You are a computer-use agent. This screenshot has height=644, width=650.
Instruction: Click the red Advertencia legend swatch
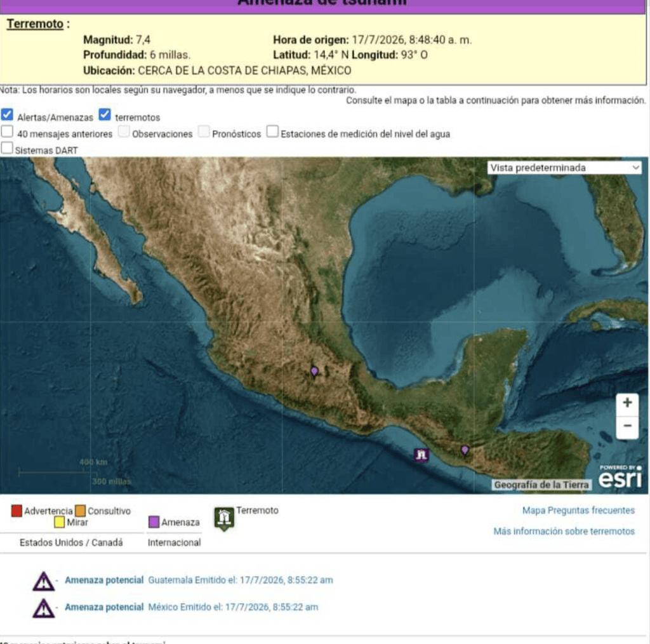point(17,511)
